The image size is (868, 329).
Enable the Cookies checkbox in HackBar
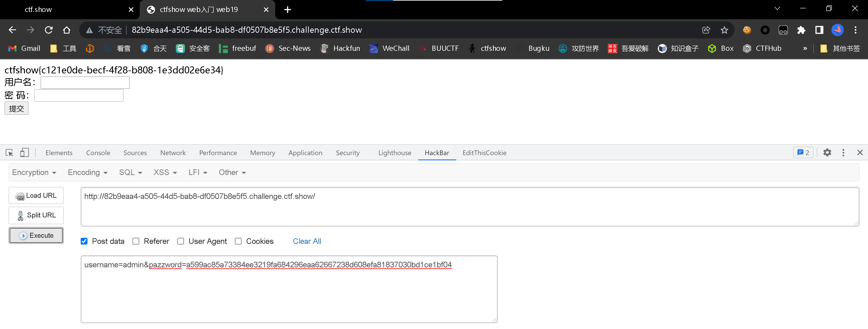238,241
